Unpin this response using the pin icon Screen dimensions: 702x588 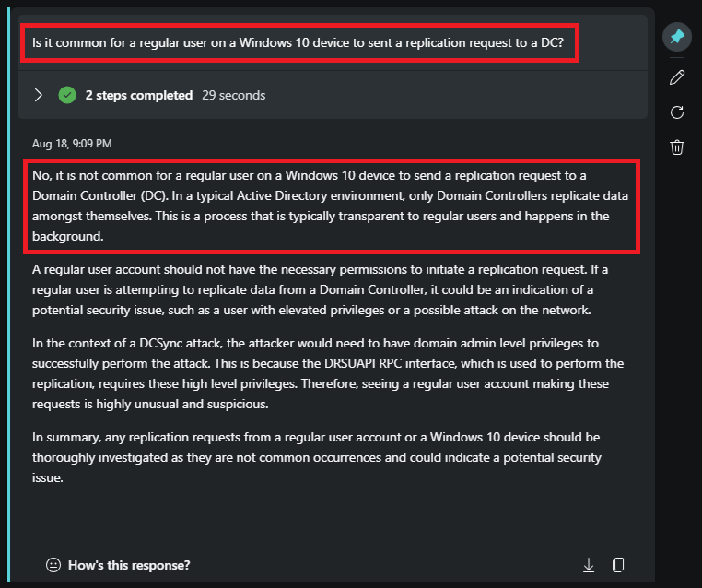coord(677,37)
